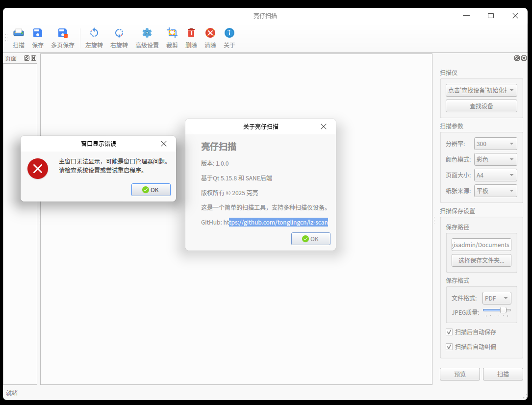Click the 版本: 1.0.0 text
The width and height of the screenshot is (532, 405).
215,163
